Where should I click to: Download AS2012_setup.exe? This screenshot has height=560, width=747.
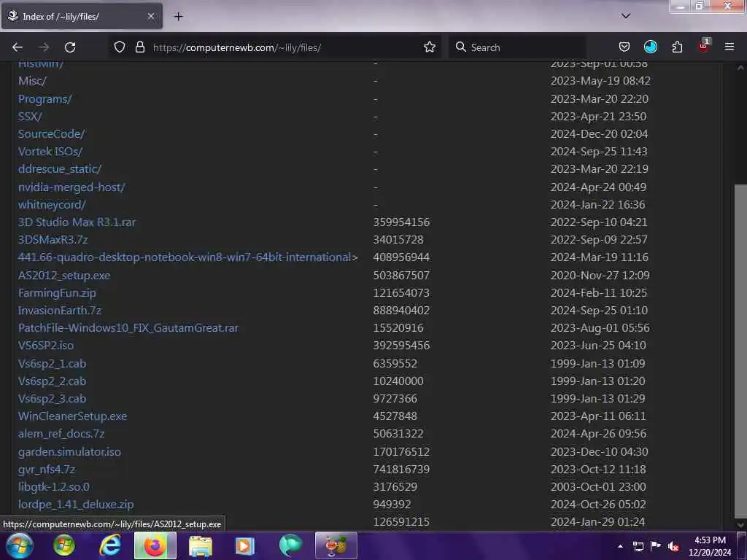64,275
